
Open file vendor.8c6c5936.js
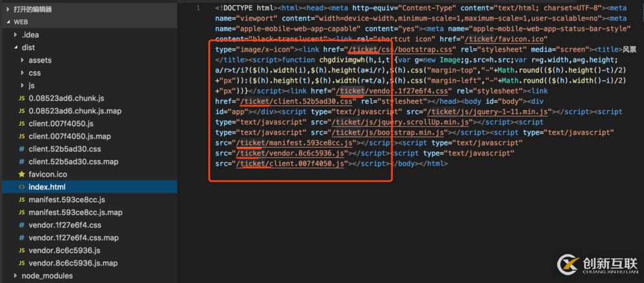[64, 251]
